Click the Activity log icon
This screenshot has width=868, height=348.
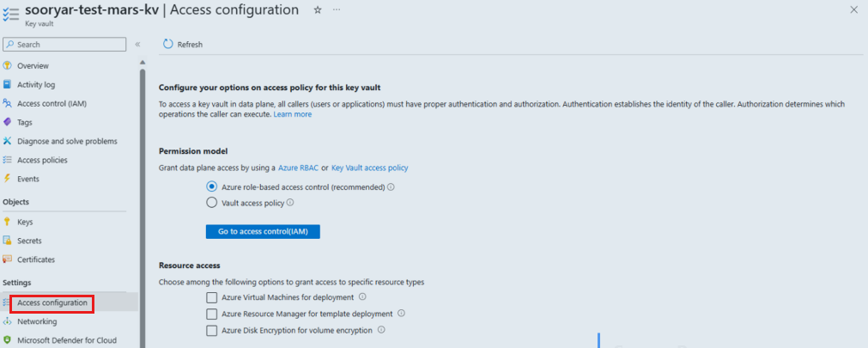[7, 84]
